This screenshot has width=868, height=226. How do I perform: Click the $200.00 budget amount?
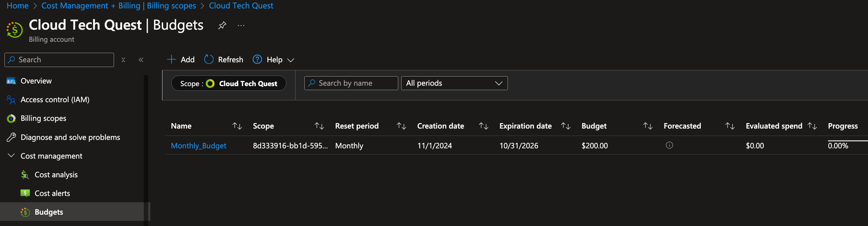595,146
